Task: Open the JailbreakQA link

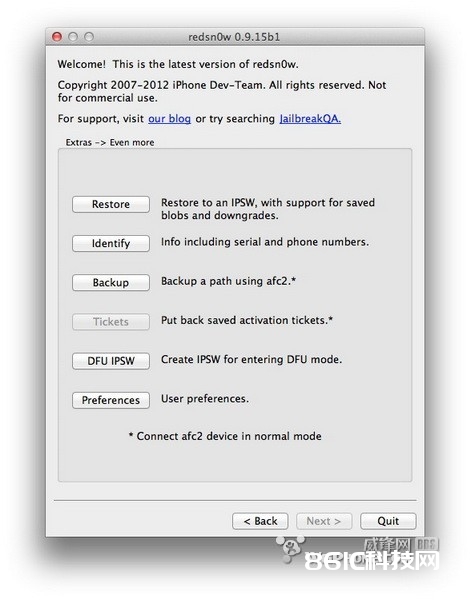Action: tap(310, 119)
